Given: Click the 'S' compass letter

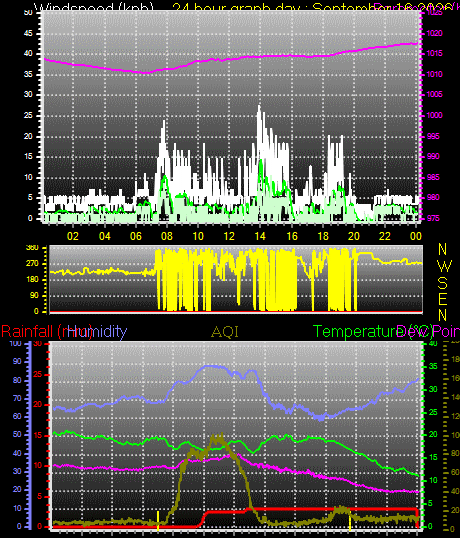Looking at the screenshot, I should pyautogui.click(x=443, y=283).
